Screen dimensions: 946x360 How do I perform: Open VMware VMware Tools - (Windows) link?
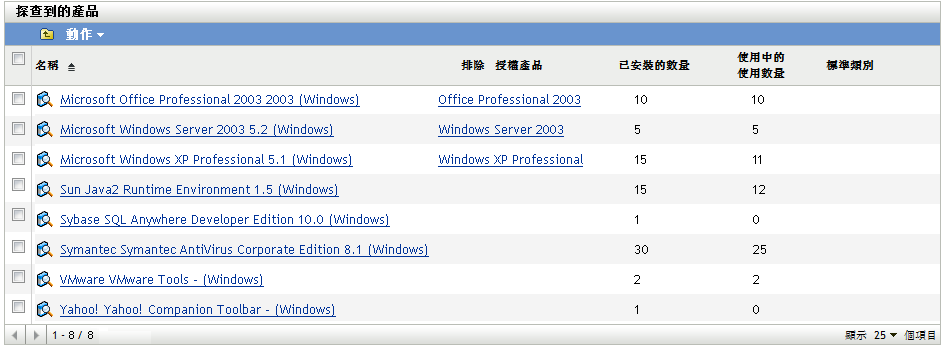point(162,280)
